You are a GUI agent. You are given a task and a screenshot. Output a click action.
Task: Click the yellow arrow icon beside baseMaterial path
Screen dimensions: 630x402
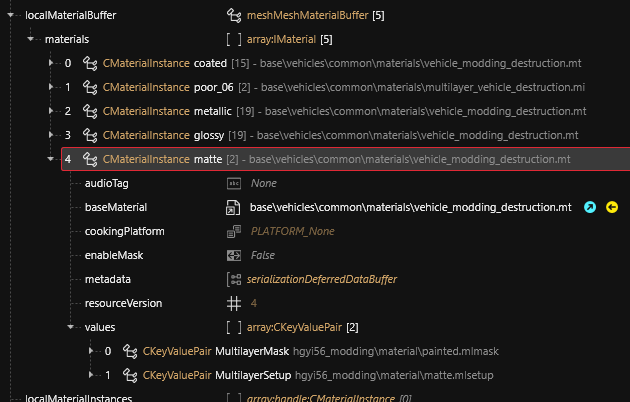click(x=612, y=208)
